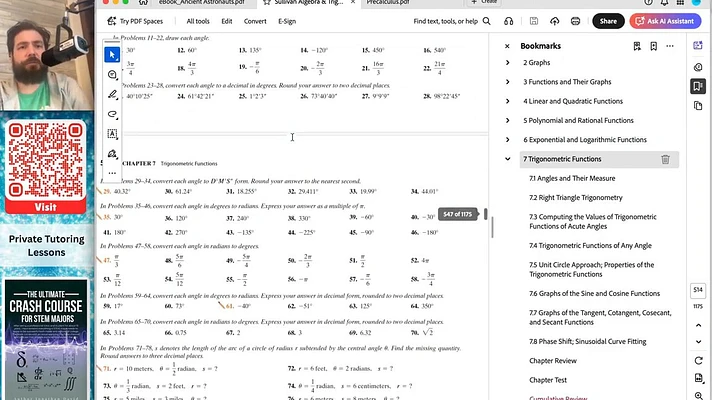This screenshot has height=400, width=712.
Task: Select 7.3 Computing Values of Trigonometric Functions
Action: pyautogui.click(x=593, y=222)
